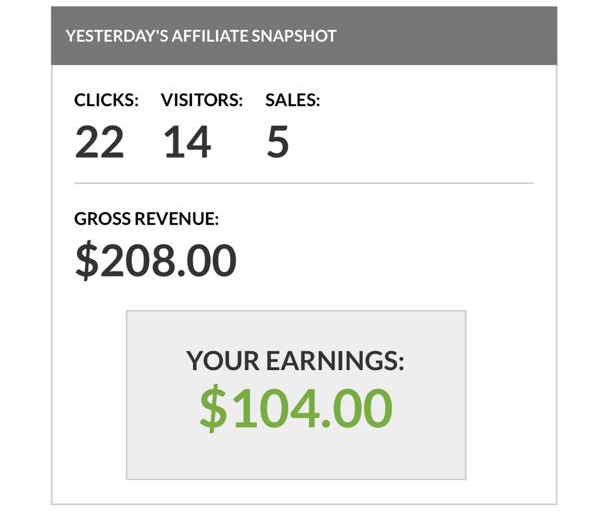Click the dollar sign of the green earnings
The image size is (608, 513).
click(x=213, y=407)
